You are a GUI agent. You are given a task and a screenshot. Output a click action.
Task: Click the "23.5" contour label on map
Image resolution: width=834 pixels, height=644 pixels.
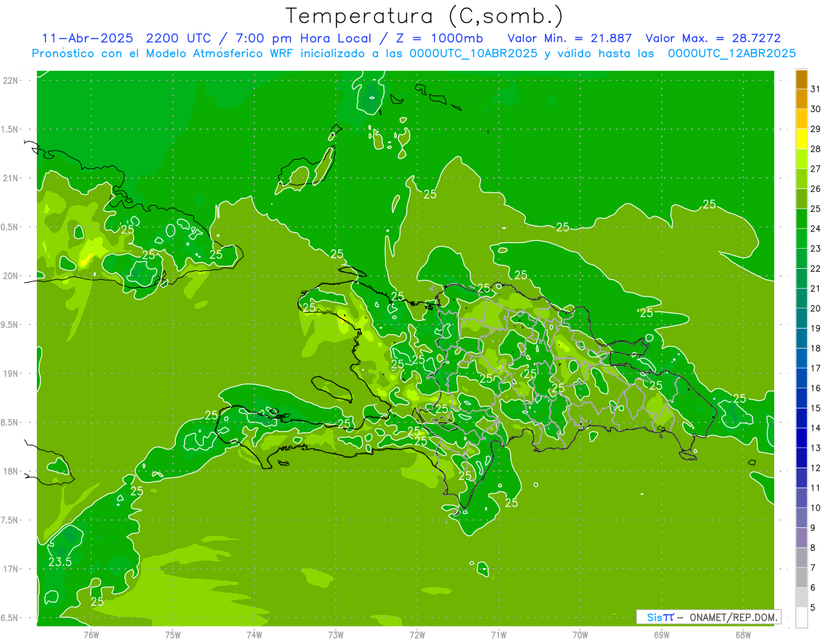(x=60, y=561)
